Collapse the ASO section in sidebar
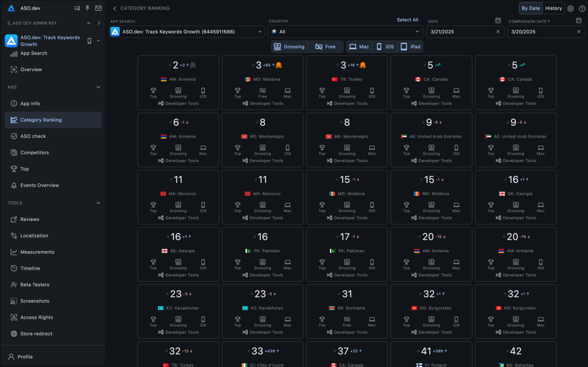Image resolution: width=588 pixels, height=367 pixels. pos(98,87)
